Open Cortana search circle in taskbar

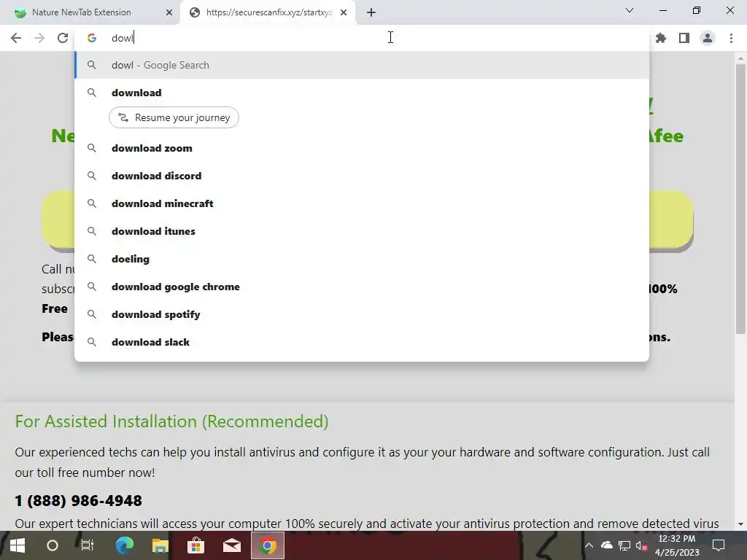(x=53, y=545)
